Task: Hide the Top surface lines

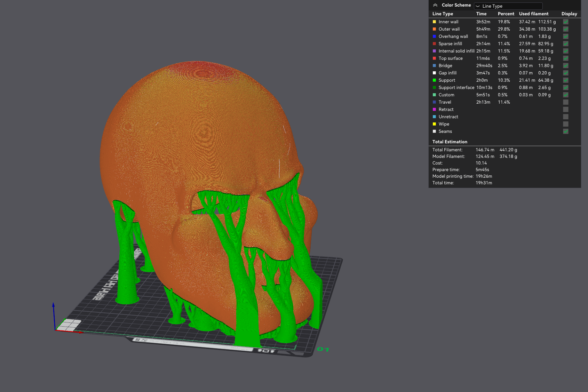Action: click(566, 58)
